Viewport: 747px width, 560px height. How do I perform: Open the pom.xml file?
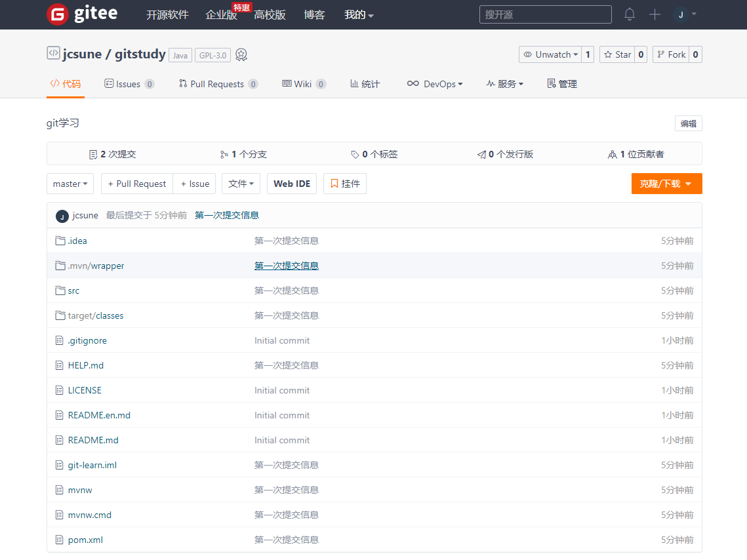85,540
